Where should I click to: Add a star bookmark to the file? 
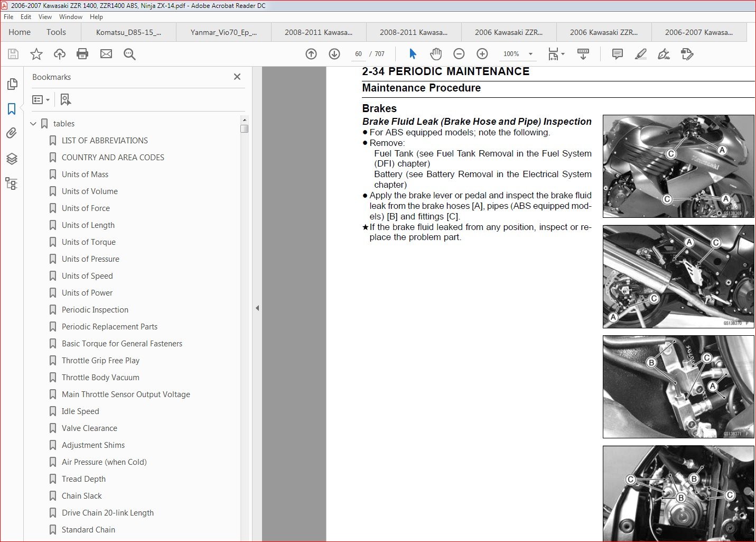click(x=36, y=54)
